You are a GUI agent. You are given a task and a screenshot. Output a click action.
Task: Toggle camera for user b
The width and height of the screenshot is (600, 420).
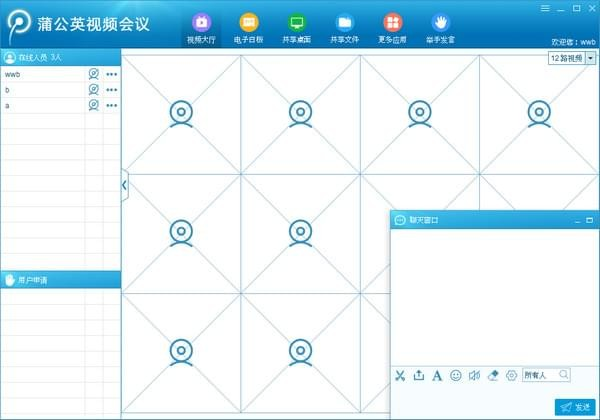coord(94,90)
